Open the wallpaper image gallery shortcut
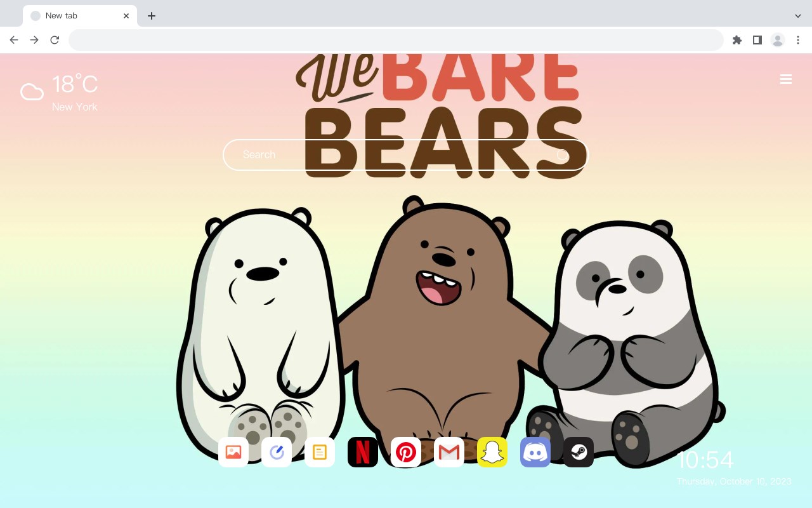This screenshot has width=812, height=508. click(x=233, y=452)
